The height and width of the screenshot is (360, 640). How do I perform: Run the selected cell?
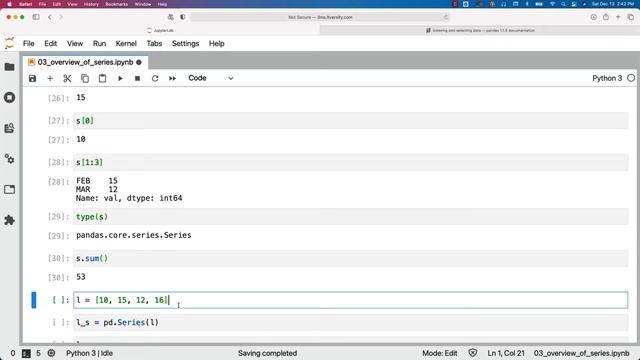pos(120,78)
